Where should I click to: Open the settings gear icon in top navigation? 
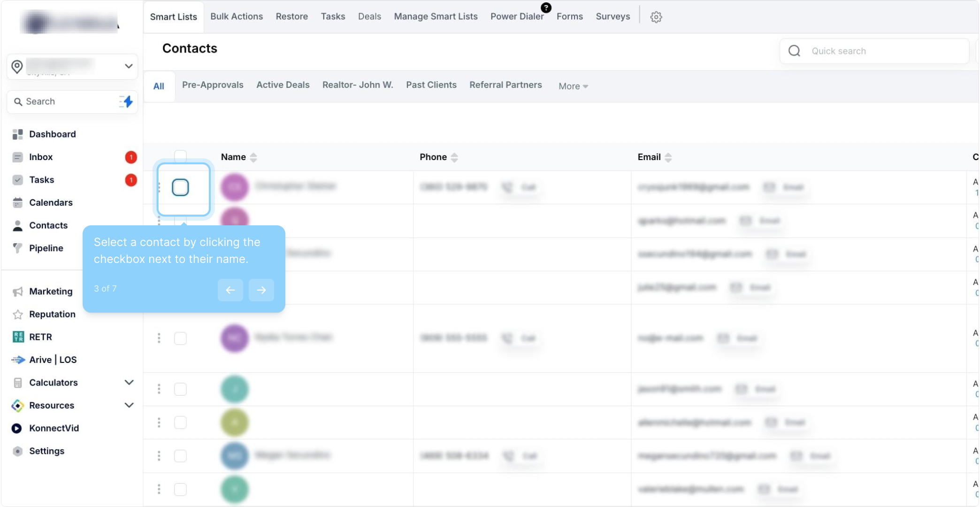(656, 17)
